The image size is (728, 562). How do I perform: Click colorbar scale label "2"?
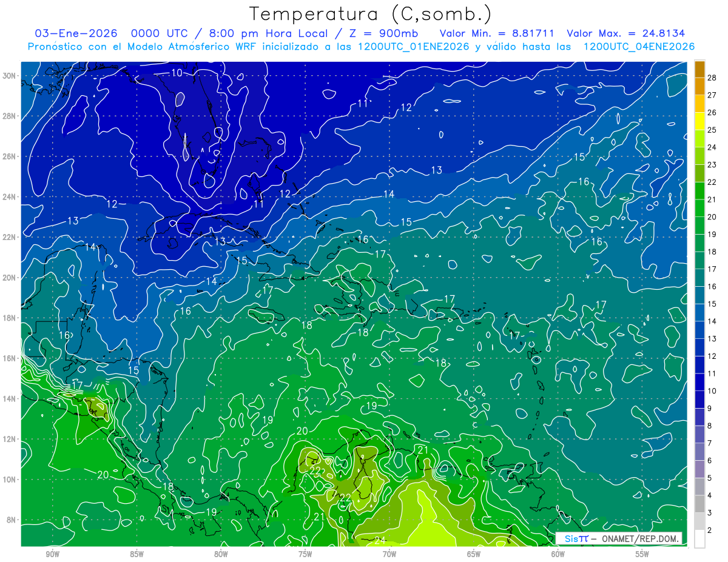[x=710, y=530]
